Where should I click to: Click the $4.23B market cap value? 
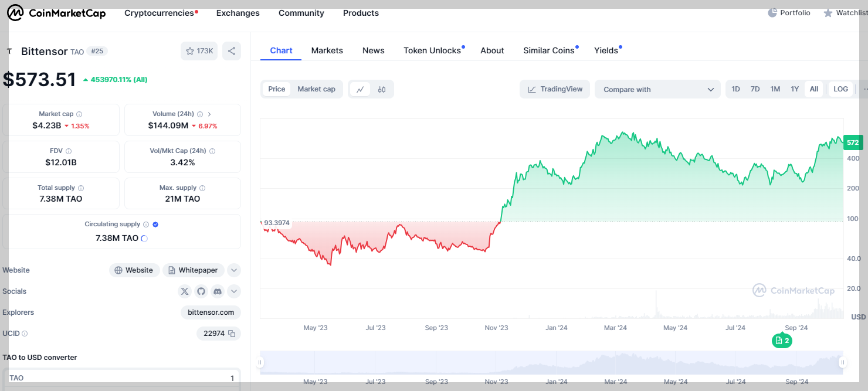[46, 125]
